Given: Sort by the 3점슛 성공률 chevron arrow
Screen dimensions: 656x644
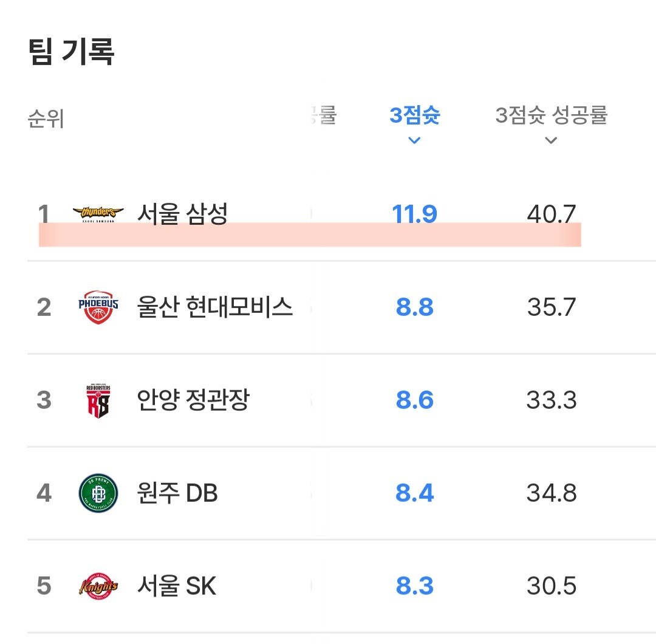Looking at the screenshot, I should pos(551,140).
